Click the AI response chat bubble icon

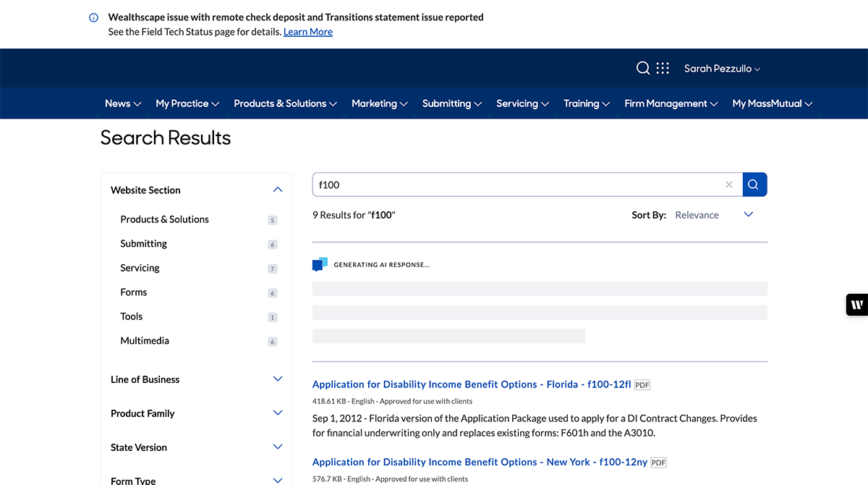pos(320,265)
